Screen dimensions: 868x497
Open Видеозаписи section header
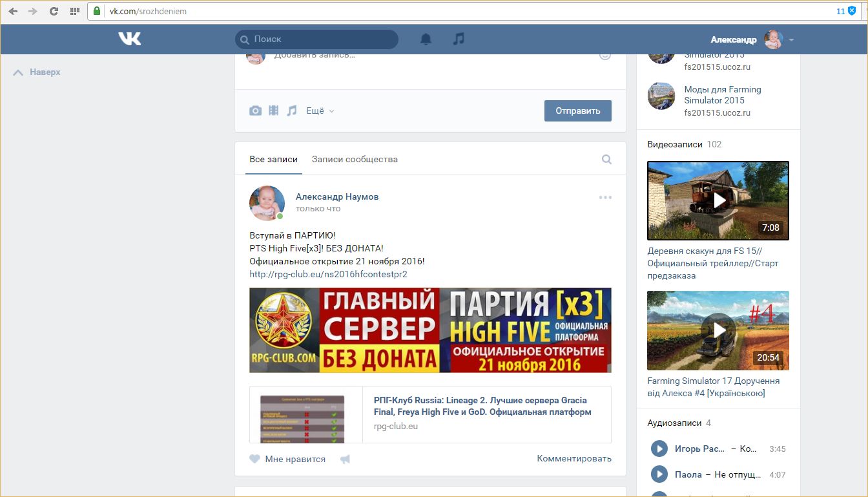click(x=675, y=144)
